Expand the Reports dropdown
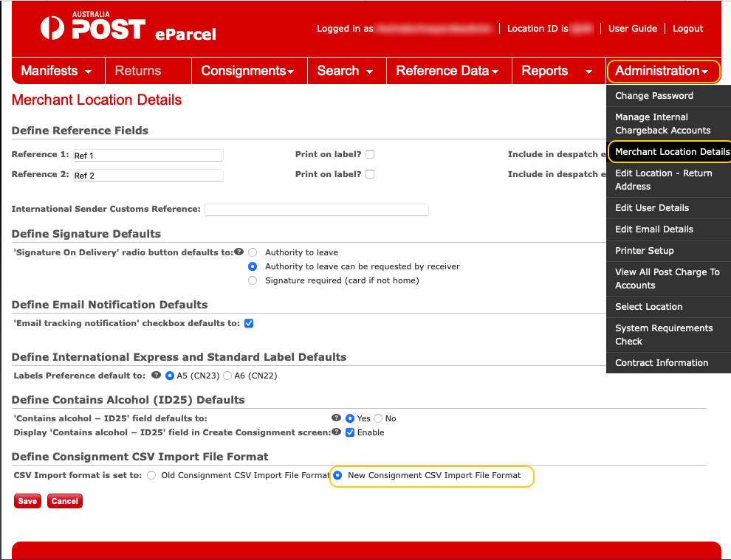This screenshot has width=731, height=560. click(x=558, y=71)
